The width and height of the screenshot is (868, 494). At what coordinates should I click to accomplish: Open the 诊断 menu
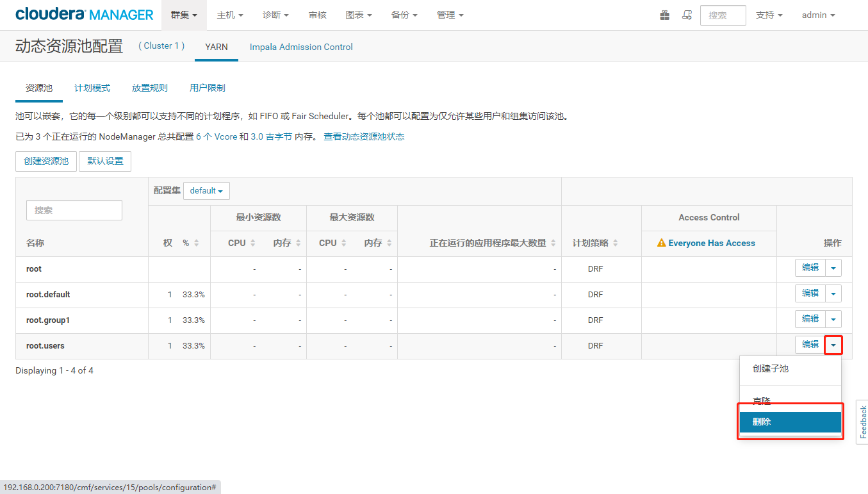[275, 15]
